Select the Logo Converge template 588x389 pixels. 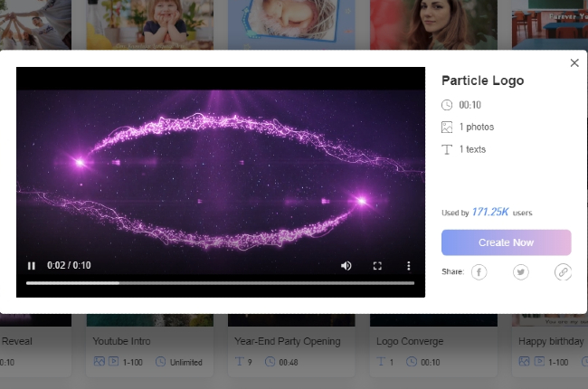click(x=407, y=341)
